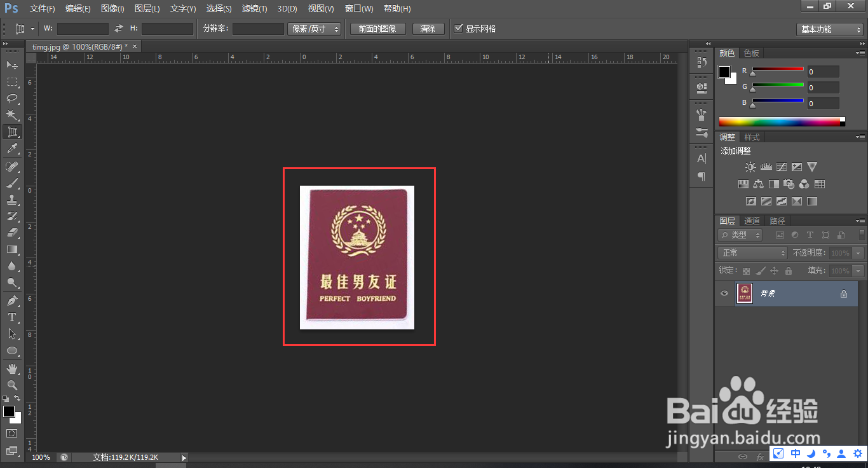868x468 pixels.
Task: Open the 基本功能 workspace dropdown
Action: click(830, 29)
